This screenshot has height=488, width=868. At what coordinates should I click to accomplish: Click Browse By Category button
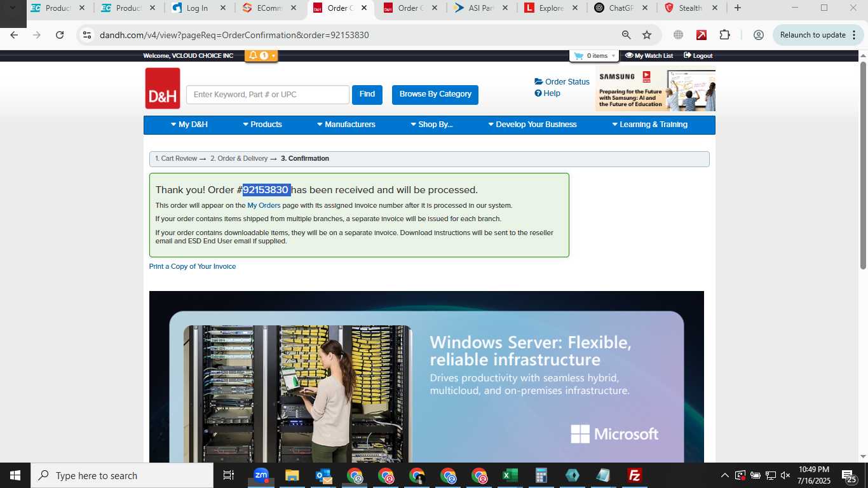click(435, 94)
